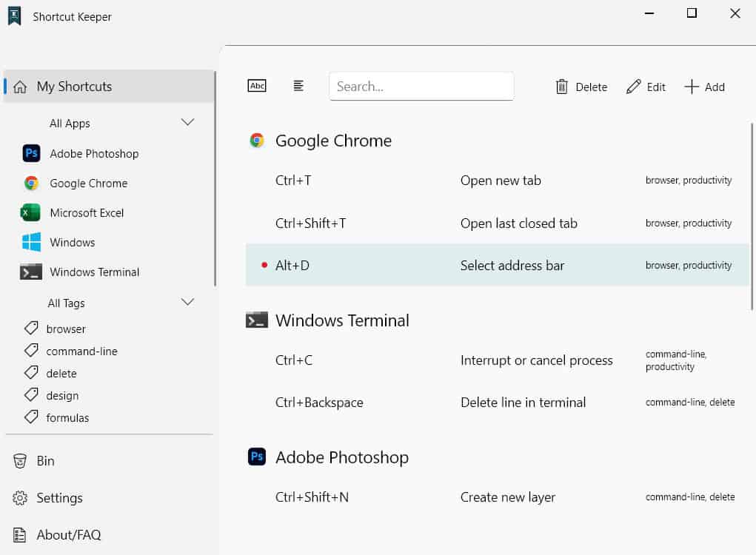Image resolution: width=756 pixels, height=555 pixels.
Task: Select the Windows Terminal icon in sidebar
Action: point(31,272)
